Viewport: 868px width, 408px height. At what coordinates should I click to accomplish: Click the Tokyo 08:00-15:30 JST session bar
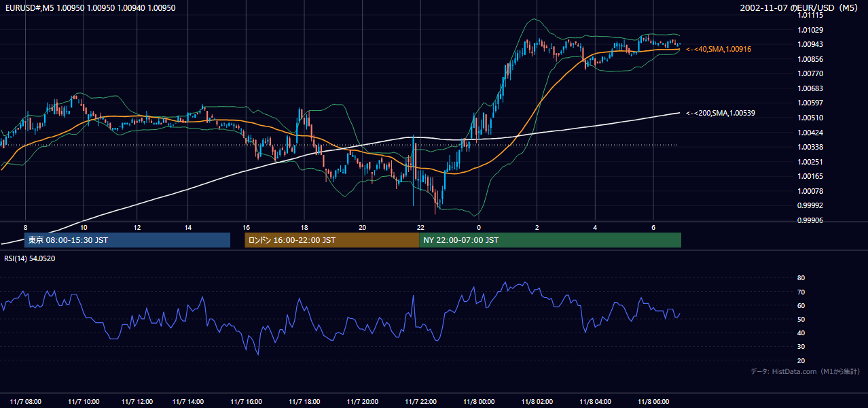coord(127,240)
